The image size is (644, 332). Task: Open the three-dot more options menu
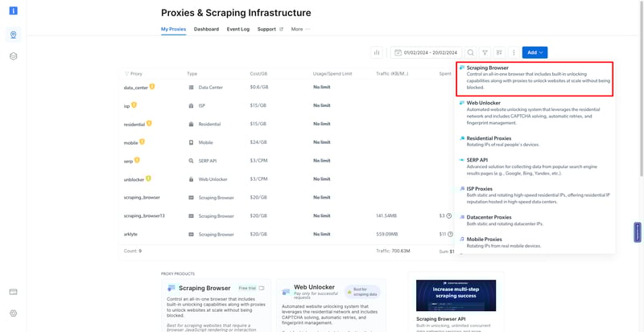[x=513, y=52]
